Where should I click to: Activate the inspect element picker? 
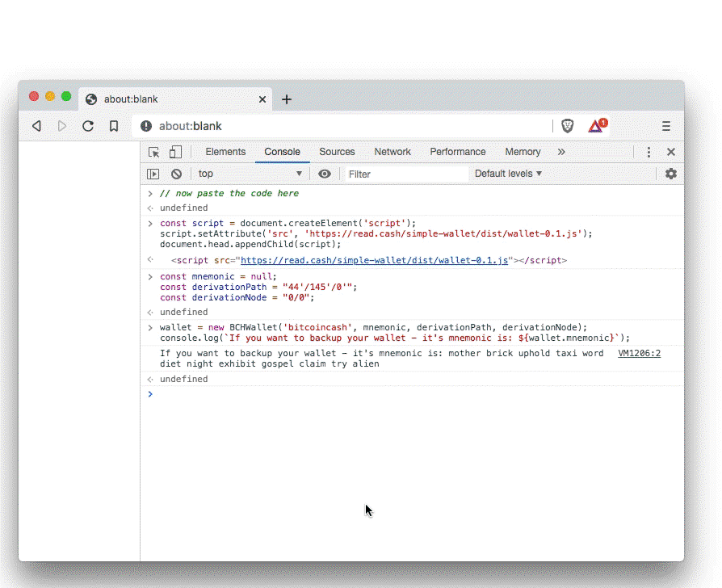click(x=153, y=152)
